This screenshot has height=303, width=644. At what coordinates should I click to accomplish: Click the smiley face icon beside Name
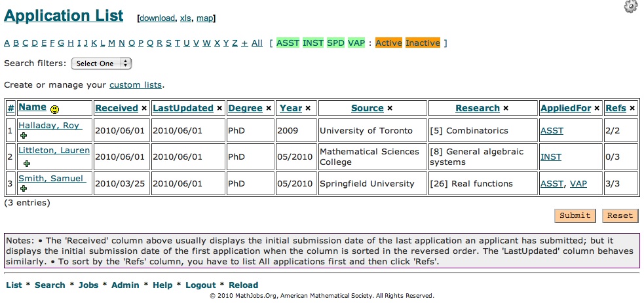[55, 109]
